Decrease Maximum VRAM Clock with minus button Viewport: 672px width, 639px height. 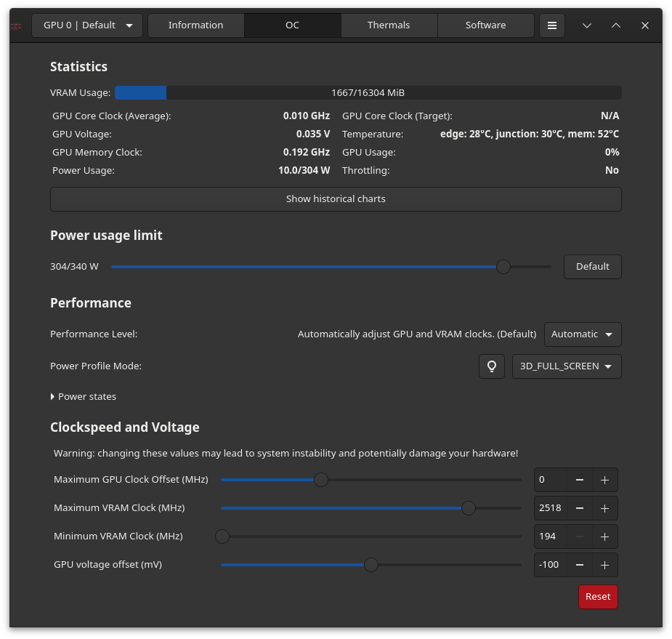[580, 508]
